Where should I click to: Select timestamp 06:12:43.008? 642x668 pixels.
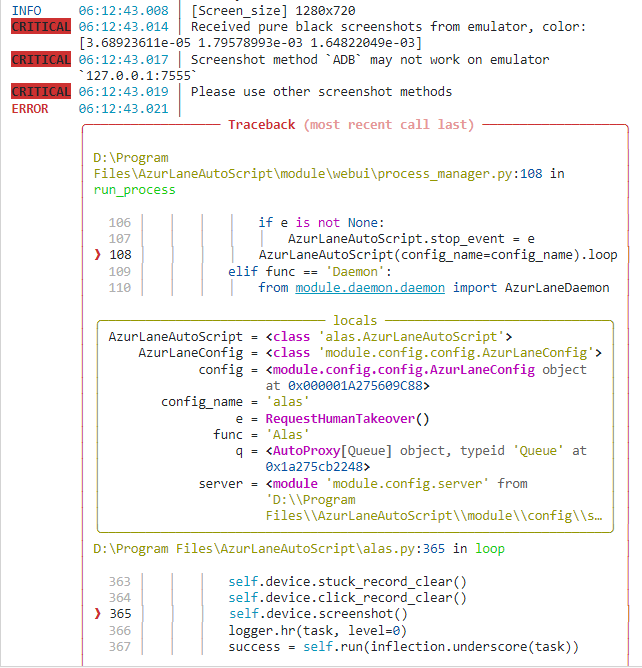(124, 11)
